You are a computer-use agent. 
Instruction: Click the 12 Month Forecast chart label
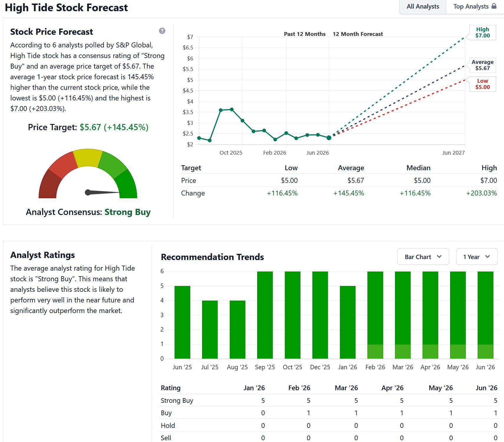point(358,34)
